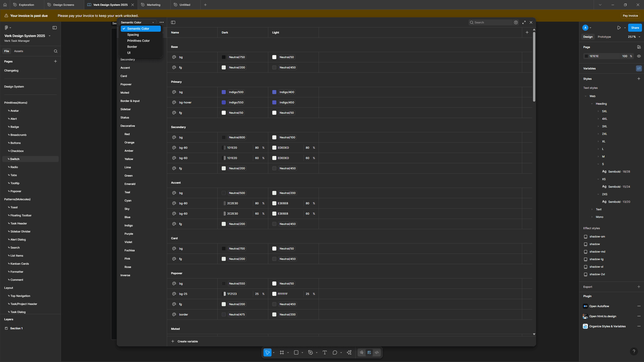
Task: Toggle page background visibility eye
Action: [x=639, y=56]
